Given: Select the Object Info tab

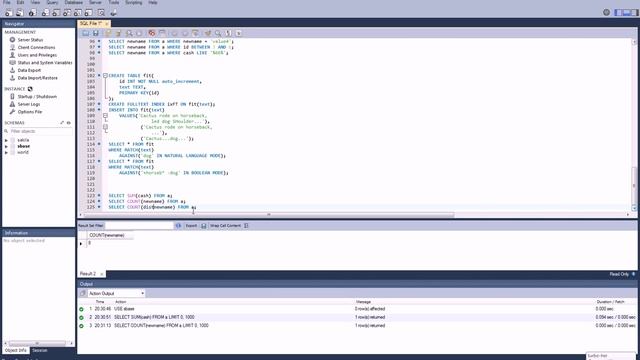Looking at the screenshot, I should 16,351.
